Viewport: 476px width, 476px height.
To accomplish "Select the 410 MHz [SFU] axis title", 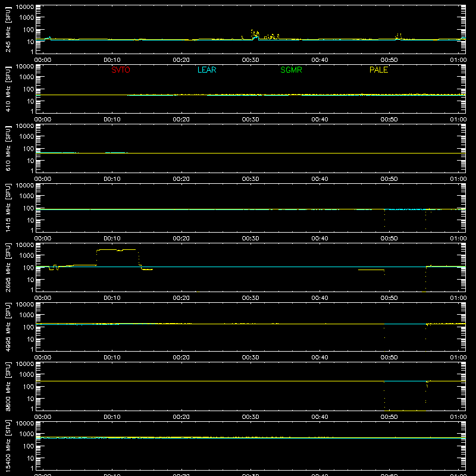I will [8, 89].
